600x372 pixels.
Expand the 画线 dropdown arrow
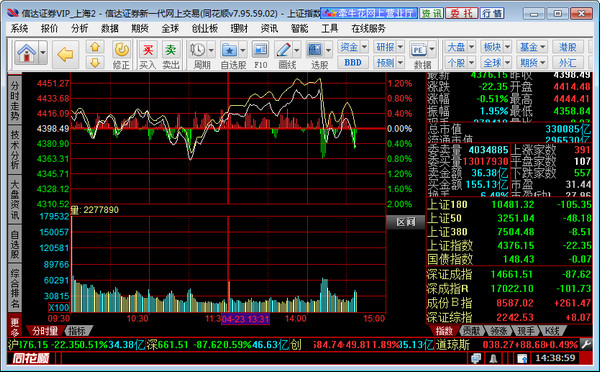tap(297, 50)
